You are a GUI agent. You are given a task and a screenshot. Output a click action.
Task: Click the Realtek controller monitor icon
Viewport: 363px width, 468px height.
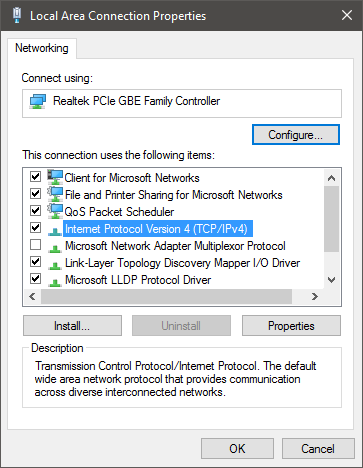(x=37, y=101)
